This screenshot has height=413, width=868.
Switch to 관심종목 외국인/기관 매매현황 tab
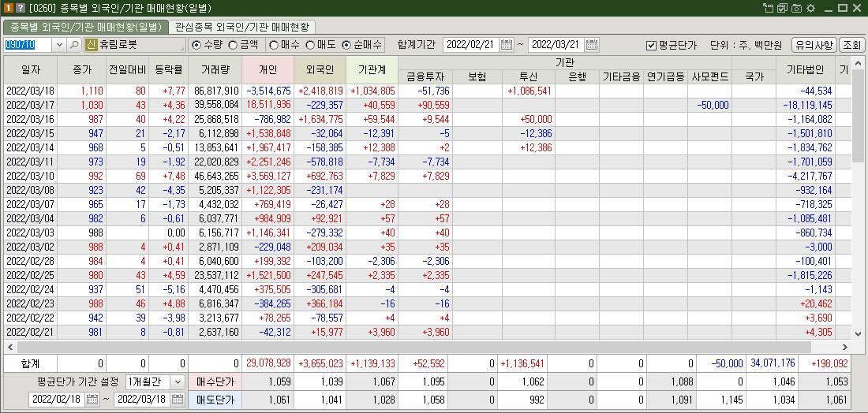[x=242, y=26]
